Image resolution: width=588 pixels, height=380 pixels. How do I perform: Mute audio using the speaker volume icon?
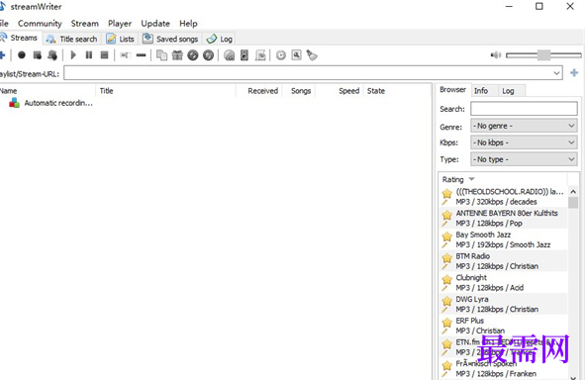tap(496, 55)
